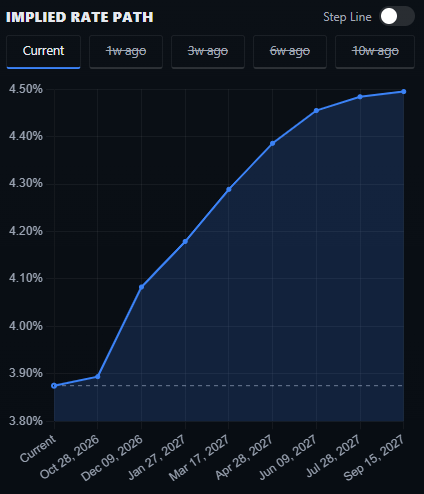Click the 'Oct 28, 2026' x-axis label
Viewport: 424px width, 494px height.
[x=69, y=457]
